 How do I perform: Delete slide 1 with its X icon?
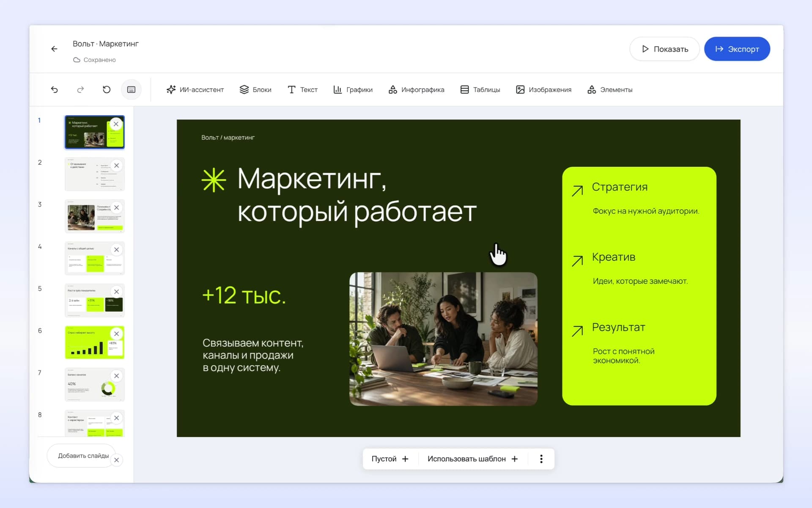pos(116,124)
